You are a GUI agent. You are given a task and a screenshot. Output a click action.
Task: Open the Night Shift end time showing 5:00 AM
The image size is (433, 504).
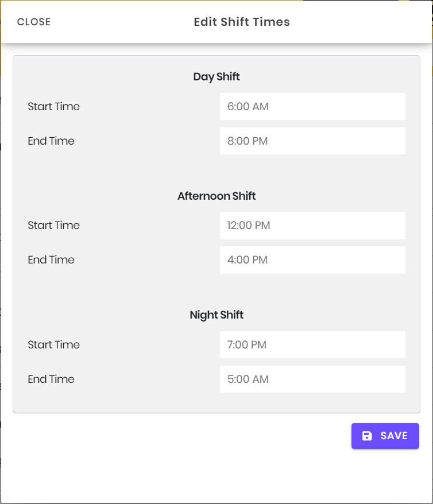(312, 379)
